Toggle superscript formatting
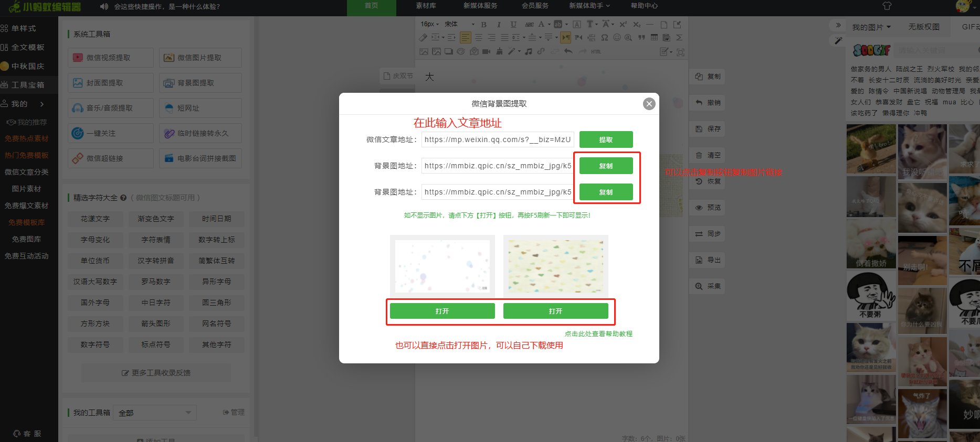 [623, 24]
